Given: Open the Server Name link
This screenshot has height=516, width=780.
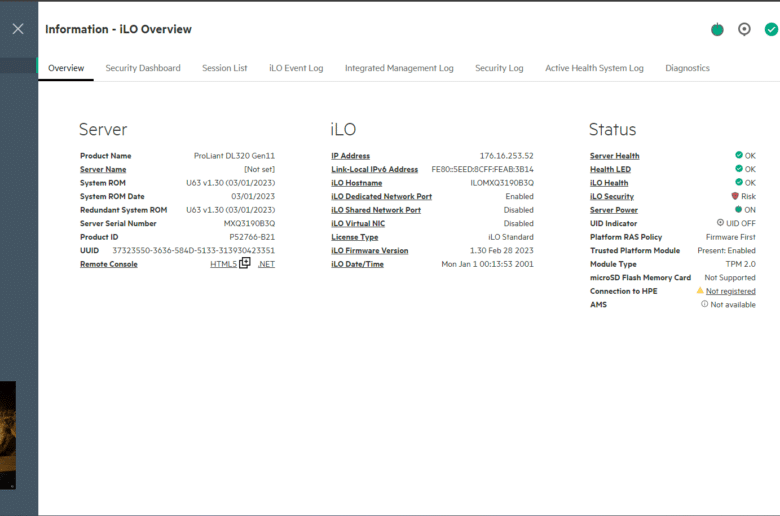Looking at the screenshot, I should click(x=103, y=169).
